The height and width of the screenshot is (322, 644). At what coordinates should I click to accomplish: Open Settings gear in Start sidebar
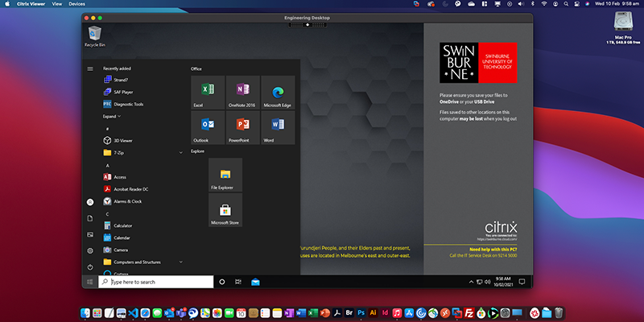(90, 250)
